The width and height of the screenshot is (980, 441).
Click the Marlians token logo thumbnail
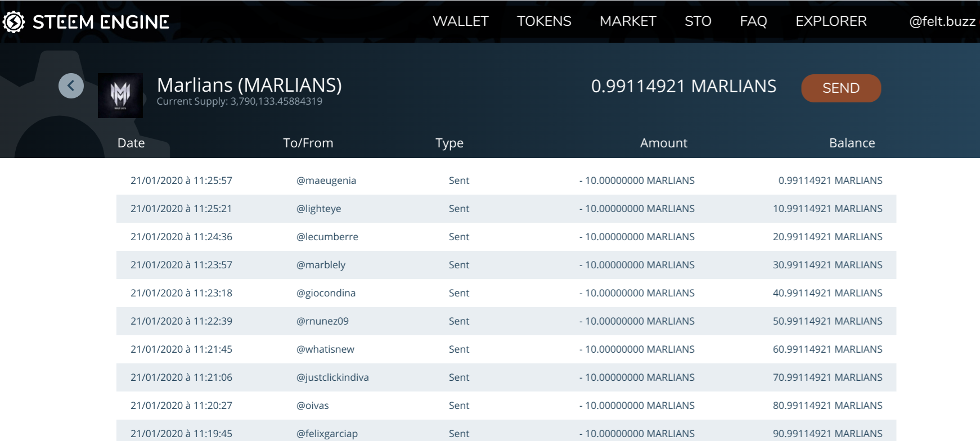(120, 96)
